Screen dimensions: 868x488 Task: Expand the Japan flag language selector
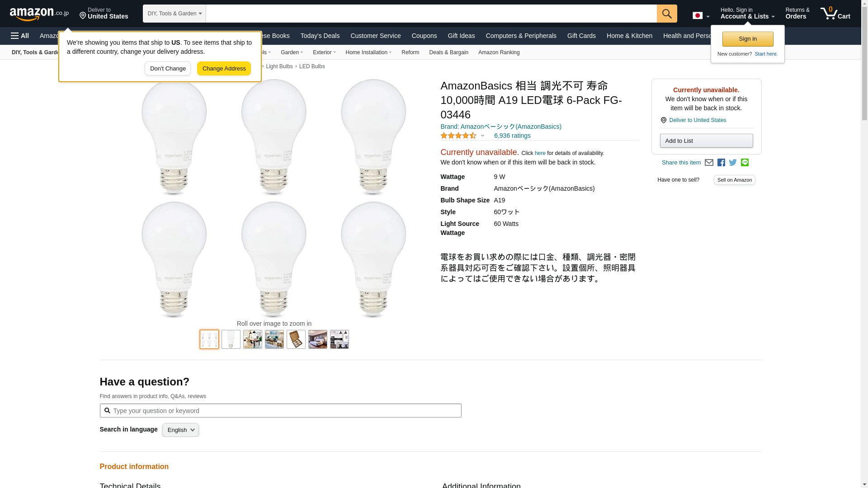click(701, 16)
